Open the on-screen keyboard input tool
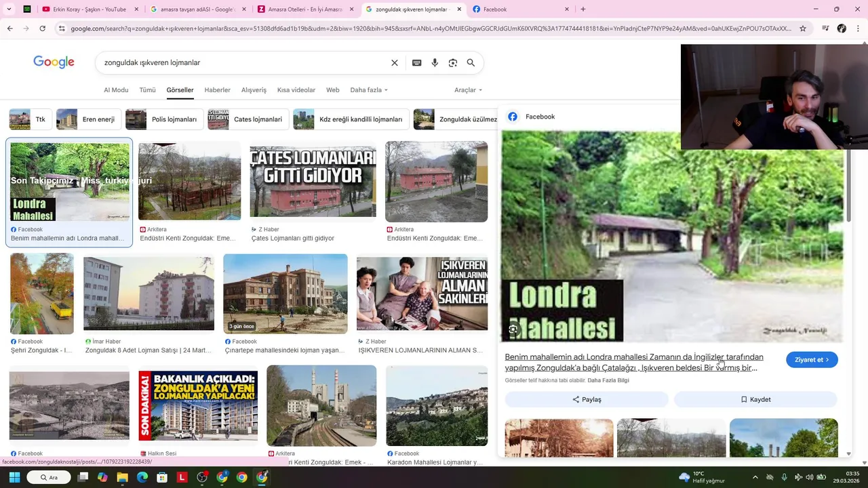868x488 pixels. 416,62
